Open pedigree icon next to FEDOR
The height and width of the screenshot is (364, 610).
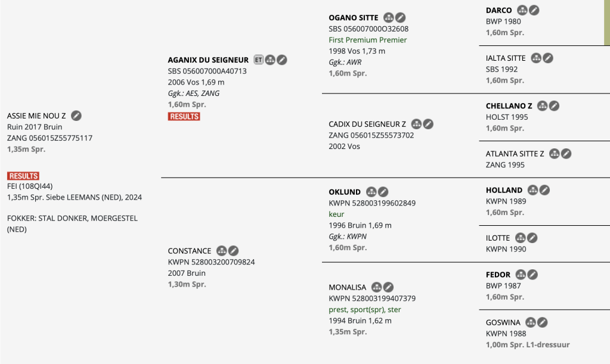[521, 275]
